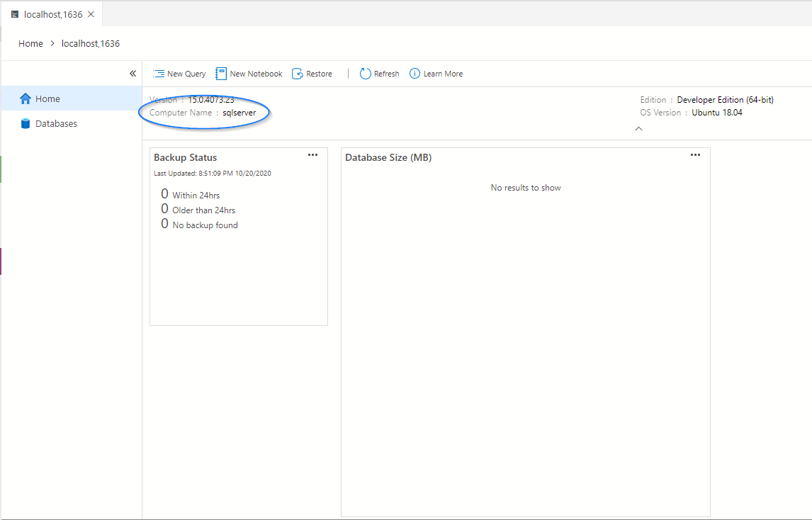Click the localhost,1636 breadcrumb entry
This screenshot has width=812, height=520.
(x=90, y=43)
